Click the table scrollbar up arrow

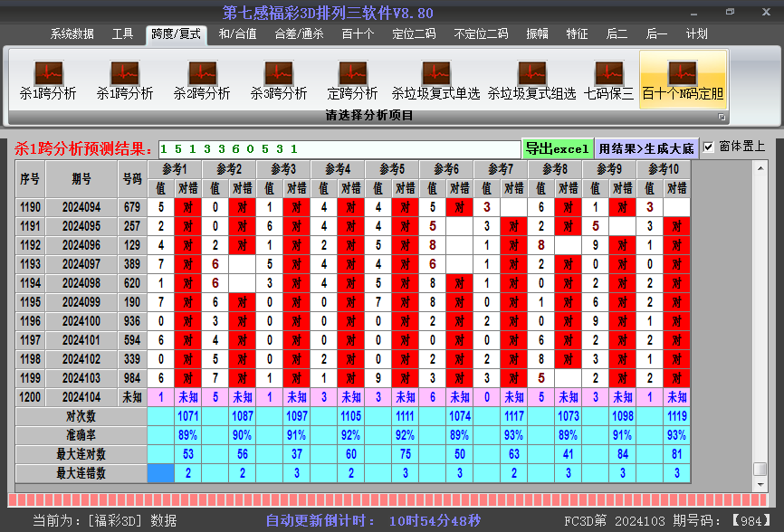click(x=760, y=169)
